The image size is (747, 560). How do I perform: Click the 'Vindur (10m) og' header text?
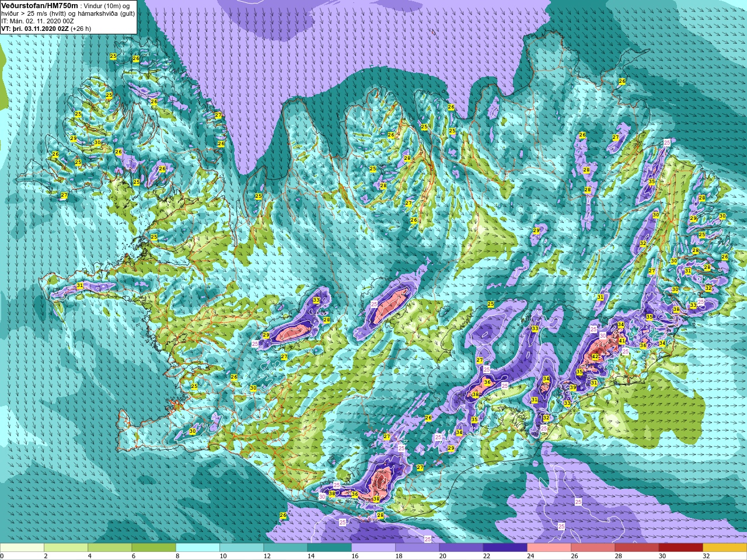(107, 6)
